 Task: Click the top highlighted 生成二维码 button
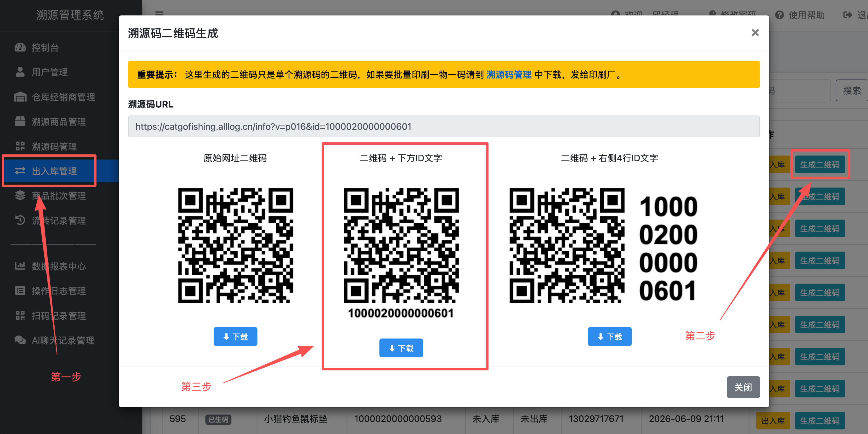point(819,165)
